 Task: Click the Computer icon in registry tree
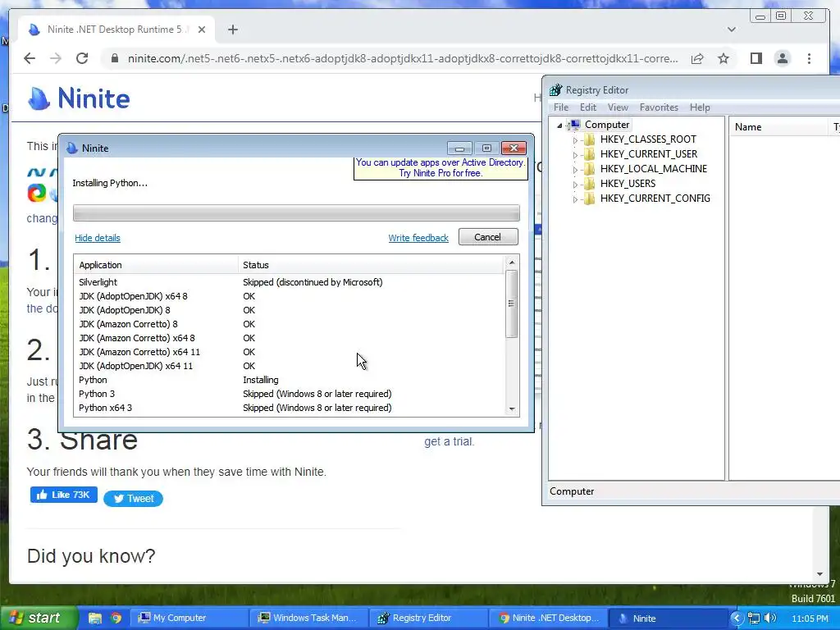click(x=574, y=125)
